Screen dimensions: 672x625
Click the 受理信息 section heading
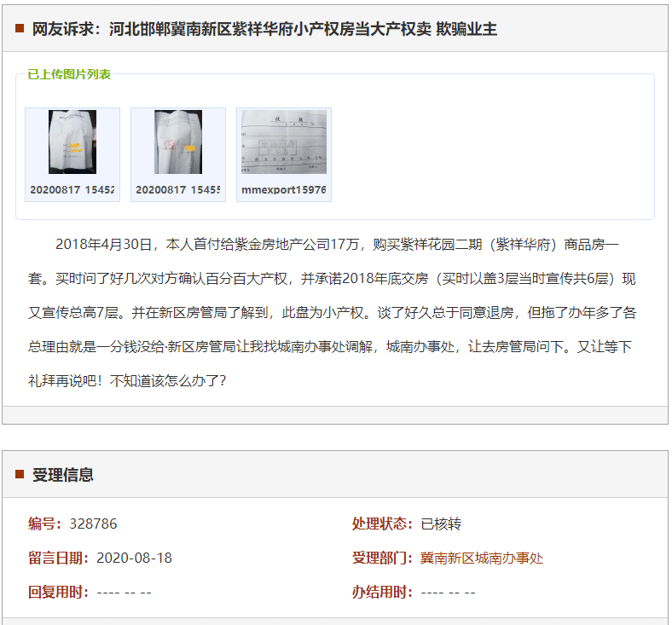(63, 475)
